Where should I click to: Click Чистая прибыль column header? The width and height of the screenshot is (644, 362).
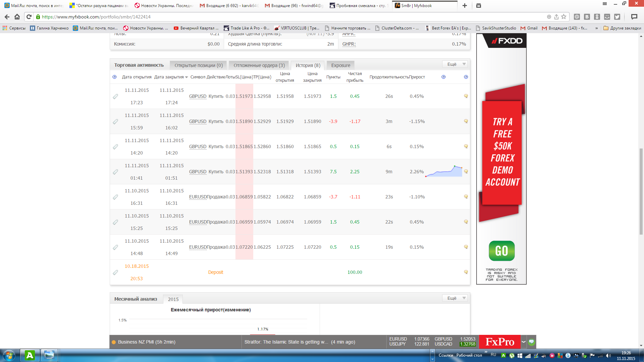point(355,77)
